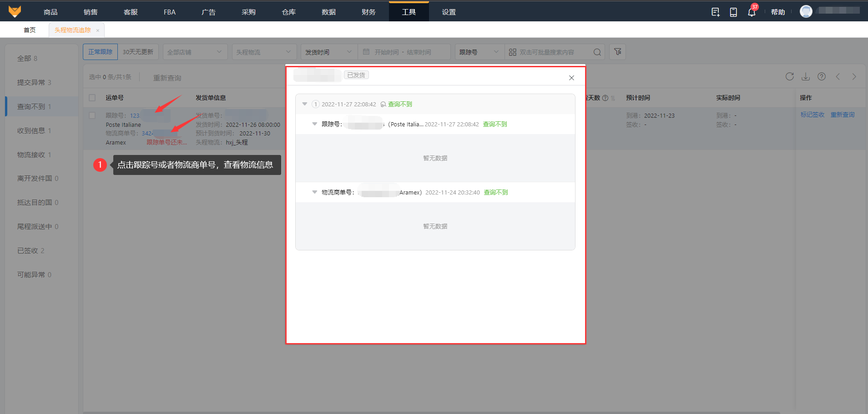The width and height of the screenshot is (868, 414).
Task: Click the user avatar icon
Action: (x=806, y=11)
